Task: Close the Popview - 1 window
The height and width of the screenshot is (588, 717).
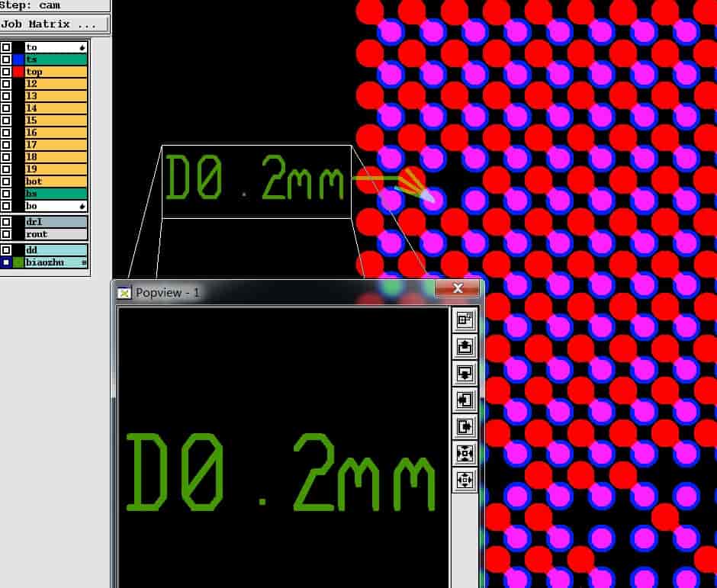Action: (458, 288)
